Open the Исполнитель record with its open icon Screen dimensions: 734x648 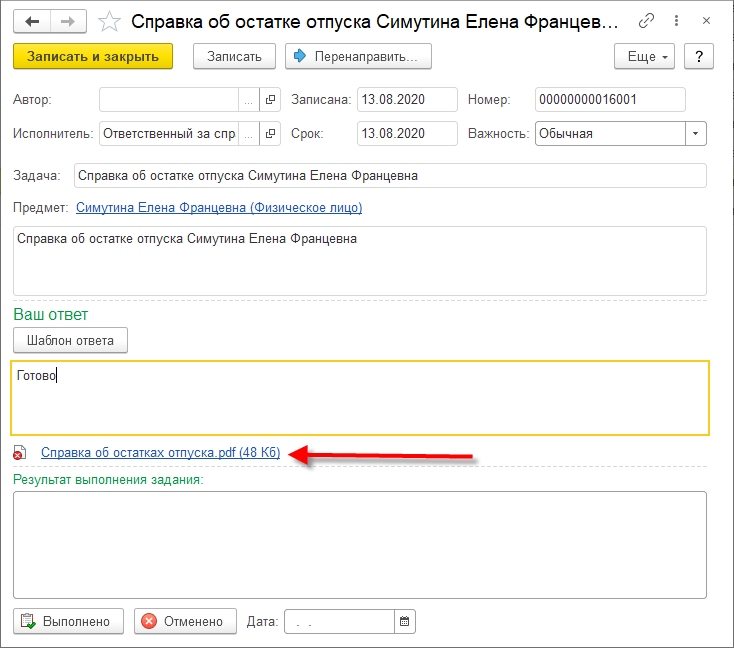pos(269,133)
